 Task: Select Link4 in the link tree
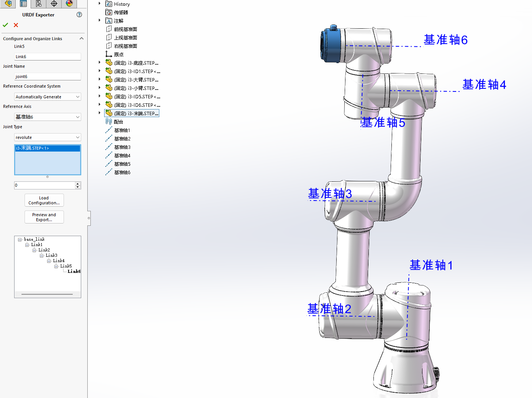tap(59, 261)
